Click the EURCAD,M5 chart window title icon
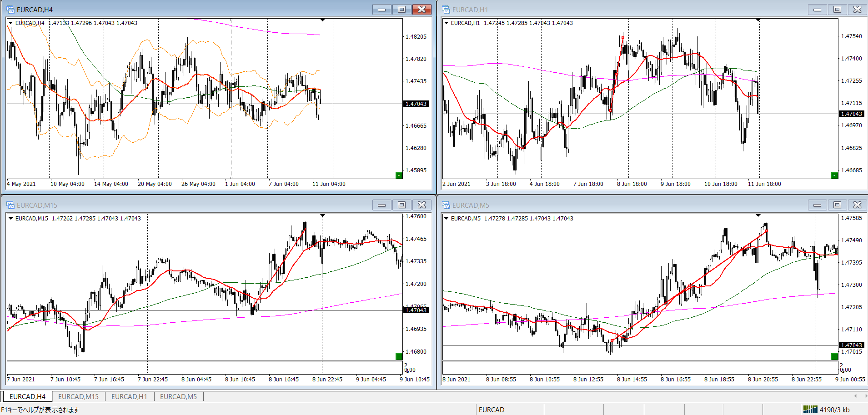This screenshot has width=868, height=415. click(x=446, y=205)
